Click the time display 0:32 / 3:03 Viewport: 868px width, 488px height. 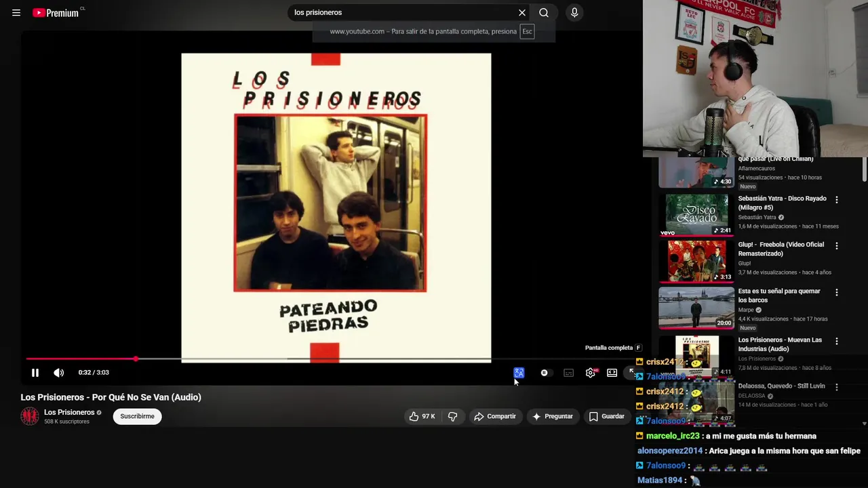point(94,372)
